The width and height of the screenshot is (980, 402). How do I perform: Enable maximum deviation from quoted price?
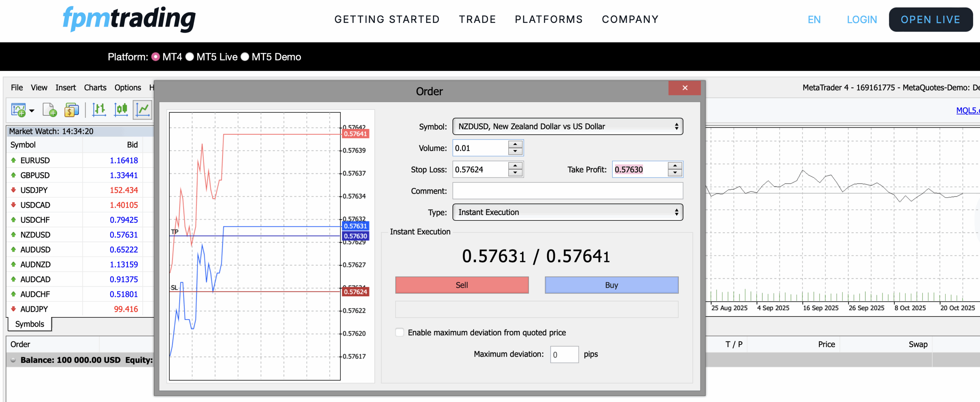tap(400, 332)
